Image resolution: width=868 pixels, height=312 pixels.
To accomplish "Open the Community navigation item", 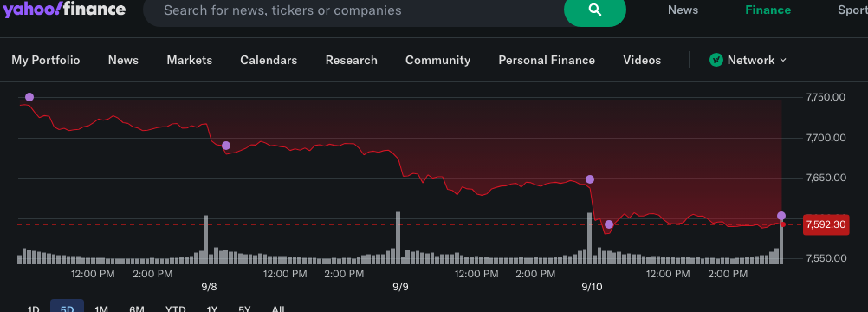I will pos(437,60).
